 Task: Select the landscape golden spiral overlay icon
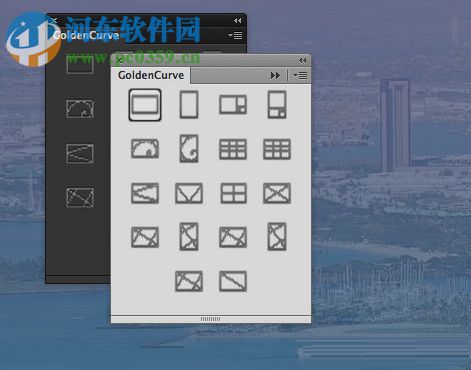[x=145, y=149]
